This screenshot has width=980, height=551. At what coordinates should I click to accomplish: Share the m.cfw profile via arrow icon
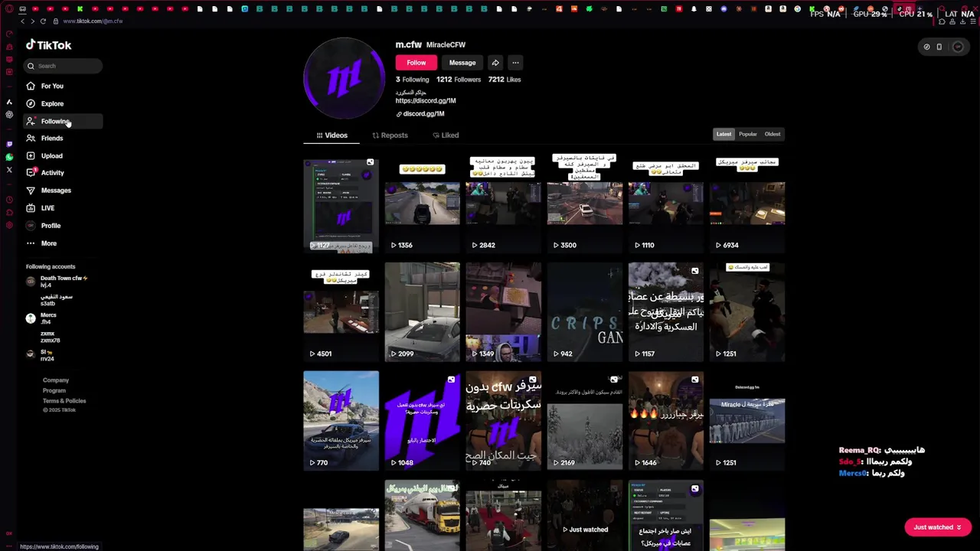point(495,63)
